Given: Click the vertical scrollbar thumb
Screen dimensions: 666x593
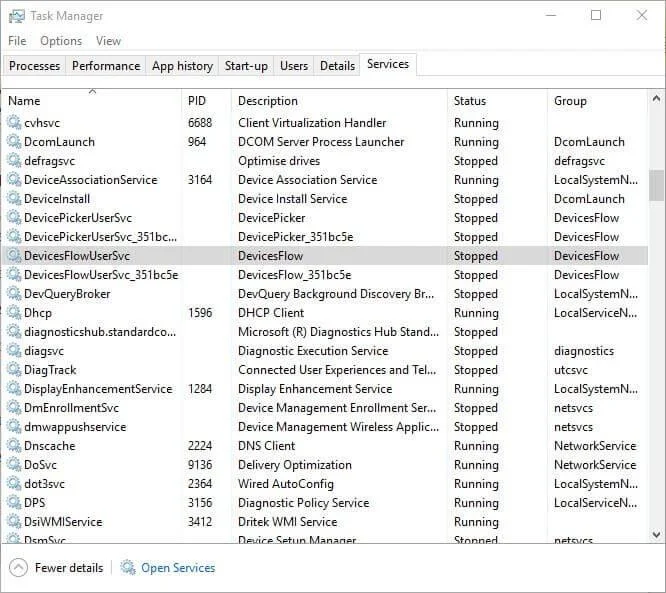Looking at the screenshot, I should click(x=656, y=185).
